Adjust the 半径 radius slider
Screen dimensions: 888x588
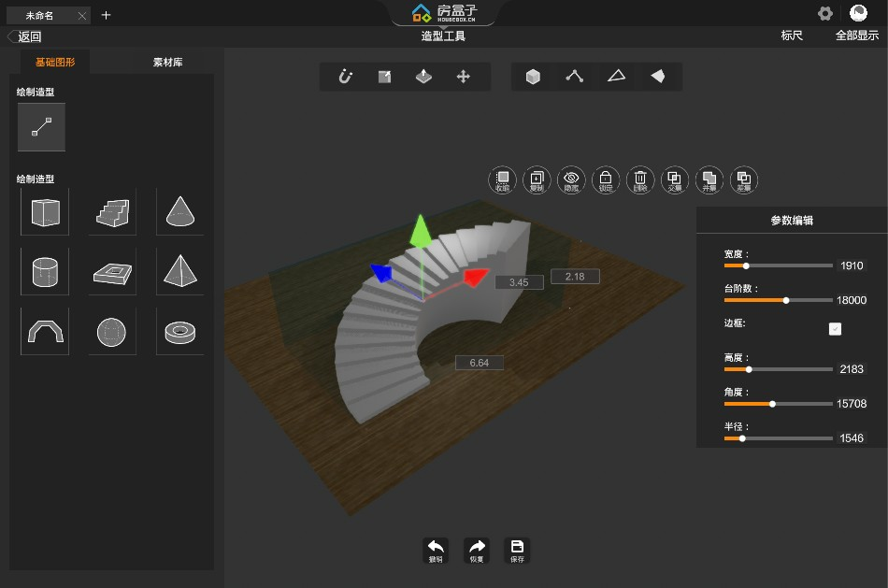778,438
